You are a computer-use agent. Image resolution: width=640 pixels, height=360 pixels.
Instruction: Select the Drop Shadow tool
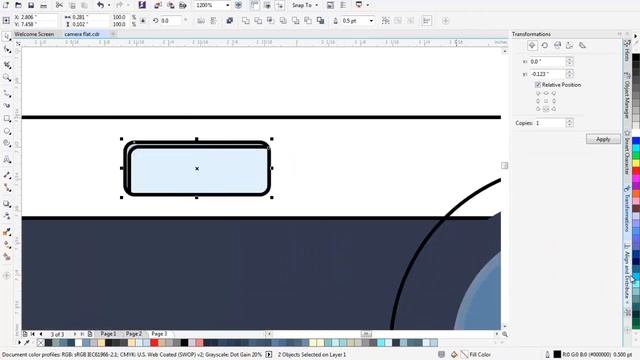coord(7,204)
